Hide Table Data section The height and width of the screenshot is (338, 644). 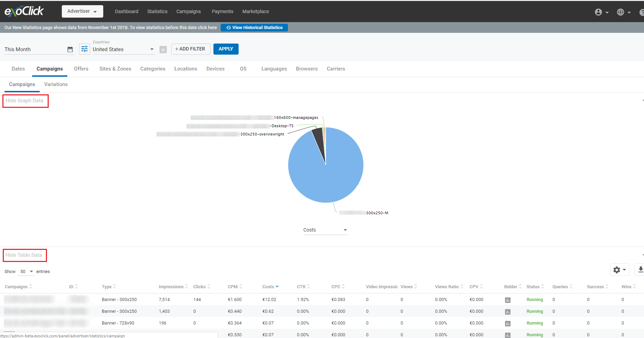(24, 255)
